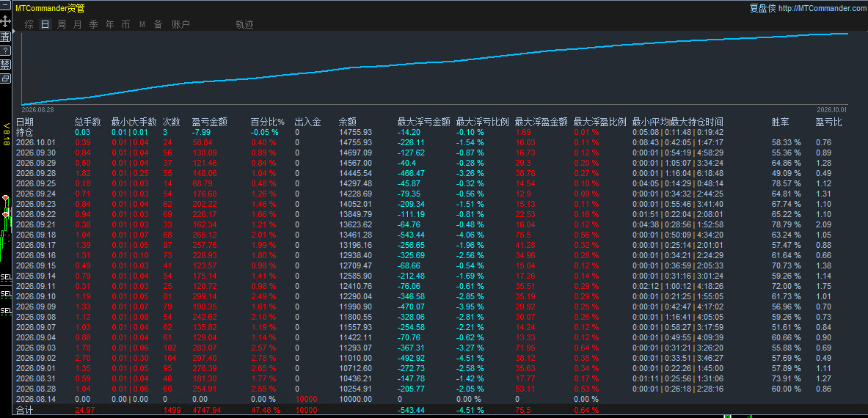Click the 日期 column header
The width and height of the screenshot is (868, 418).
[25, 122]
